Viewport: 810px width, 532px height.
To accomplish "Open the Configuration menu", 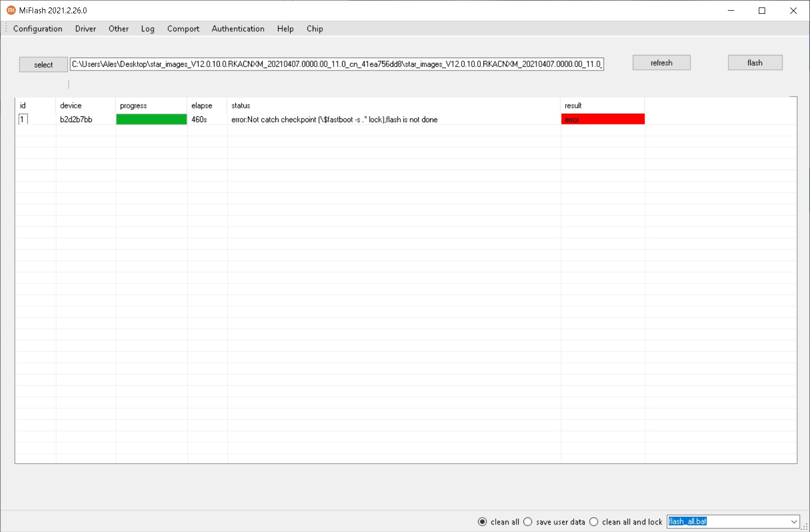I will [x=37, y=29].
